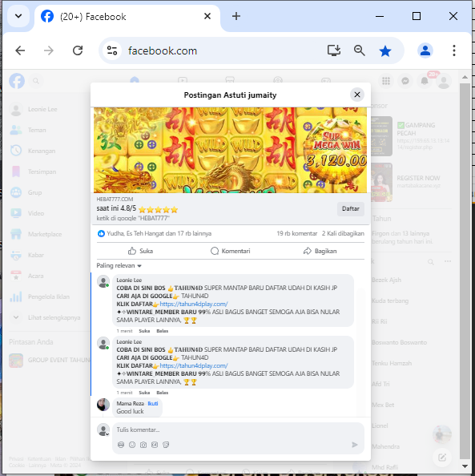Open Chrome three-dot menu

454,50
